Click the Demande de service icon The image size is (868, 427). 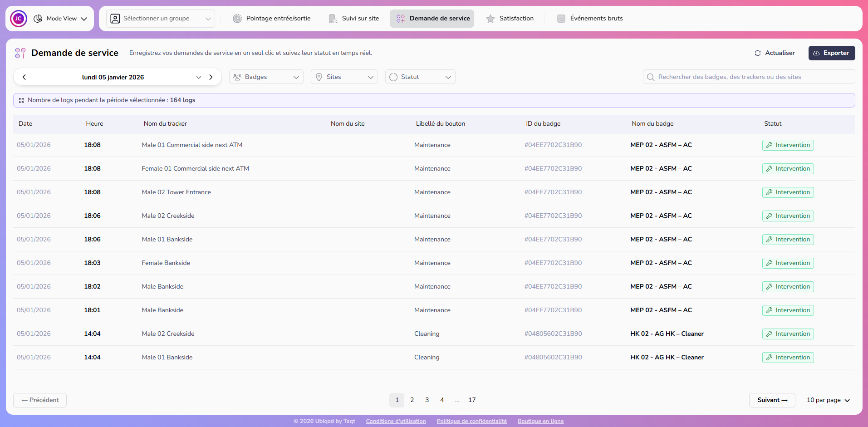tap(400, 19)
